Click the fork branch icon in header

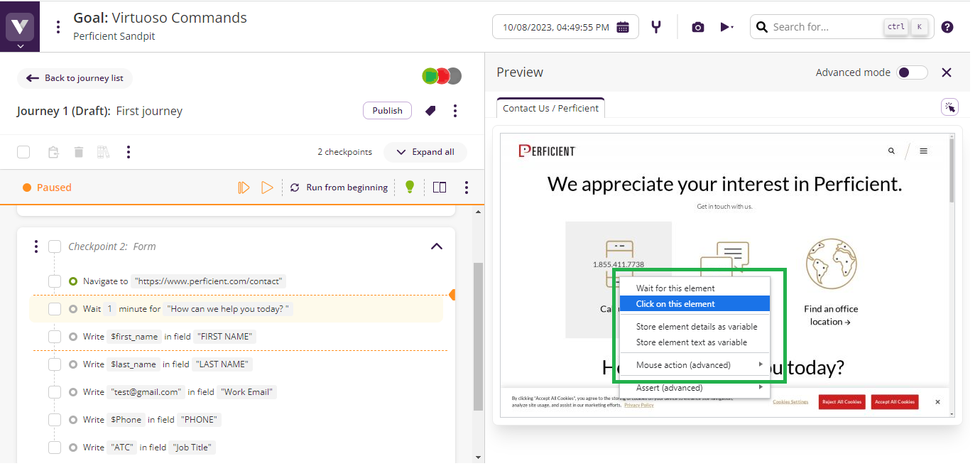tap(657, 27)
